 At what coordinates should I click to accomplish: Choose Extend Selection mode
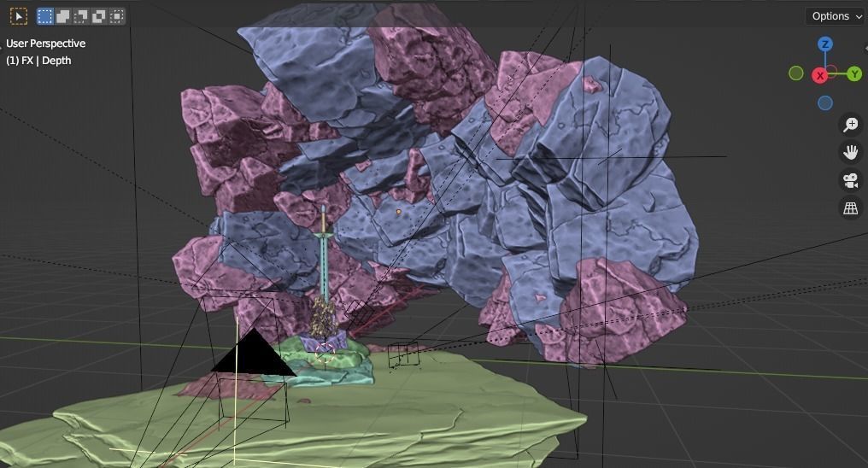(62, 16)
